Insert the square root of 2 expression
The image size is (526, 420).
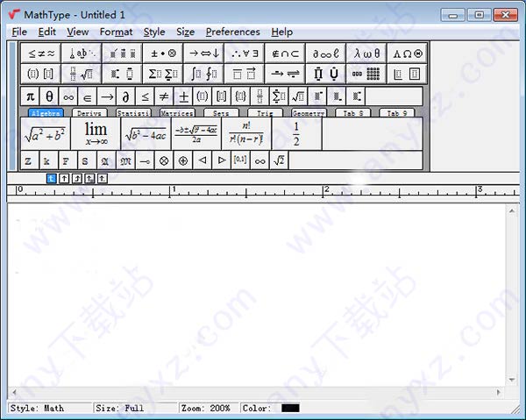click(x=279, y=160)
